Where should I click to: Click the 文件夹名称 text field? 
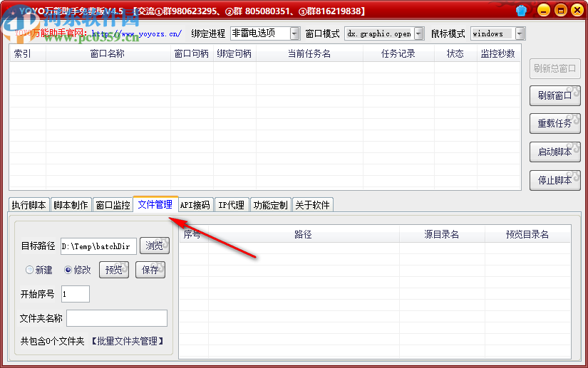[117, 318]
